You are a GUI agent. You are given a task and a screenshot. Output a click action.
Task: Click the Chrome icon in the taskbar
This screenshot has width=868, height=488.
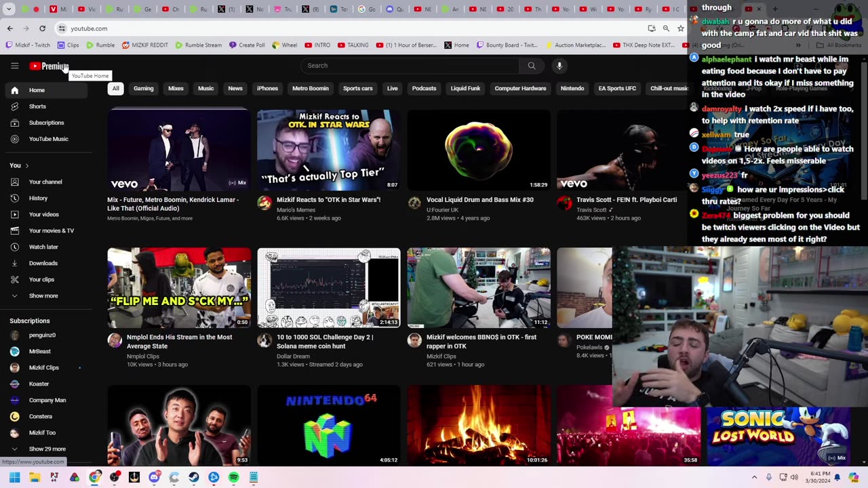94,477
